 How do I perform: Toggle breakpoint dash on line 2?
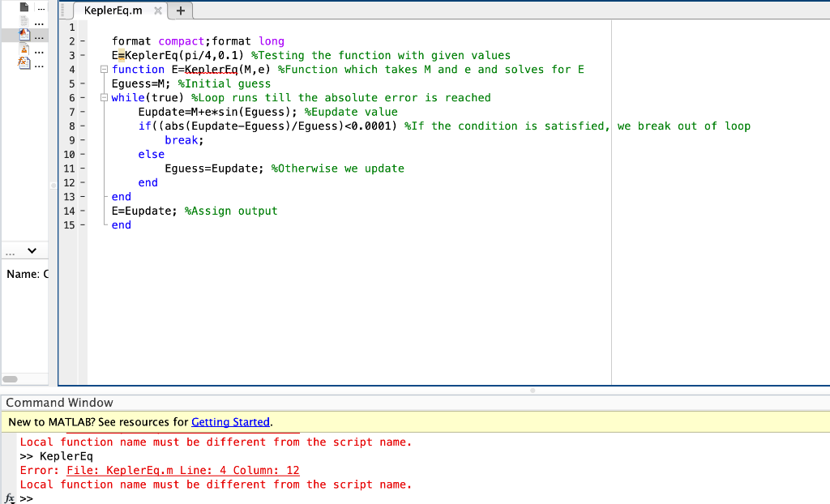click(x=83, y=41)
